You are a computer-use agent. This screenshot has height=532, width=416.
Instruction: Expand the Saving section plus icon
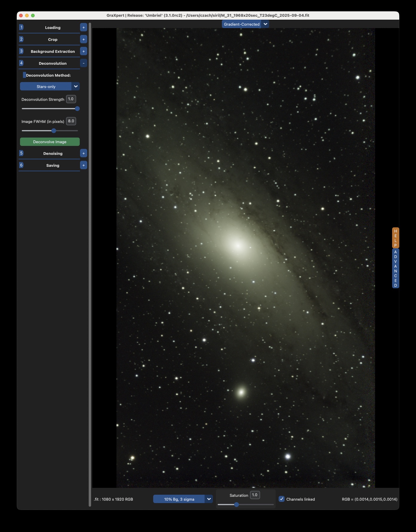point(84,165)
